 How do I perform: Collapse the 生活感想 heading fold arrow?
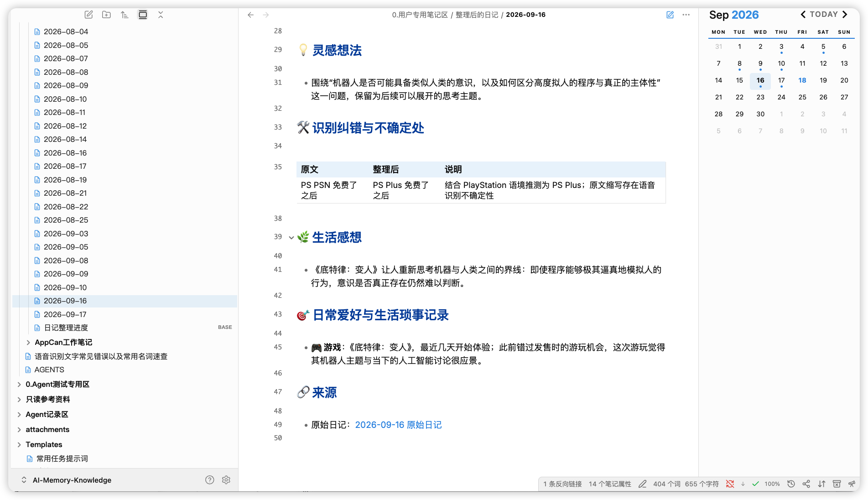291,237
